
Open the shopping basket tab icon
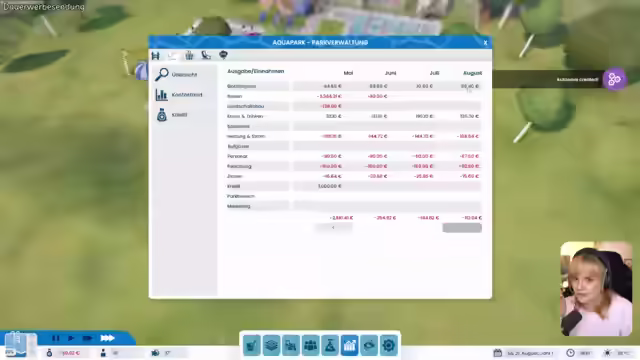pos(189,56)
